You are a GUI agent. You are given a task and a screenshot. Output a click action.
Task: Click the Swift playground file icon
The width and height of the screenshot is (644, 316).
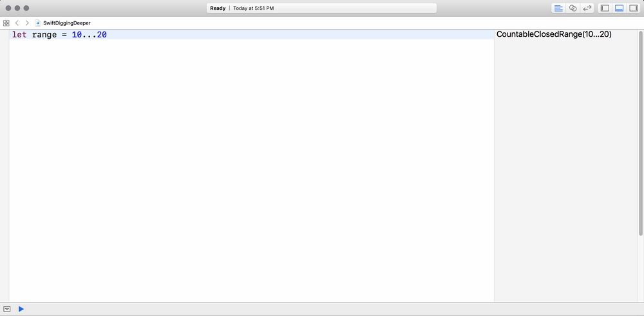[x=38, y=23]
